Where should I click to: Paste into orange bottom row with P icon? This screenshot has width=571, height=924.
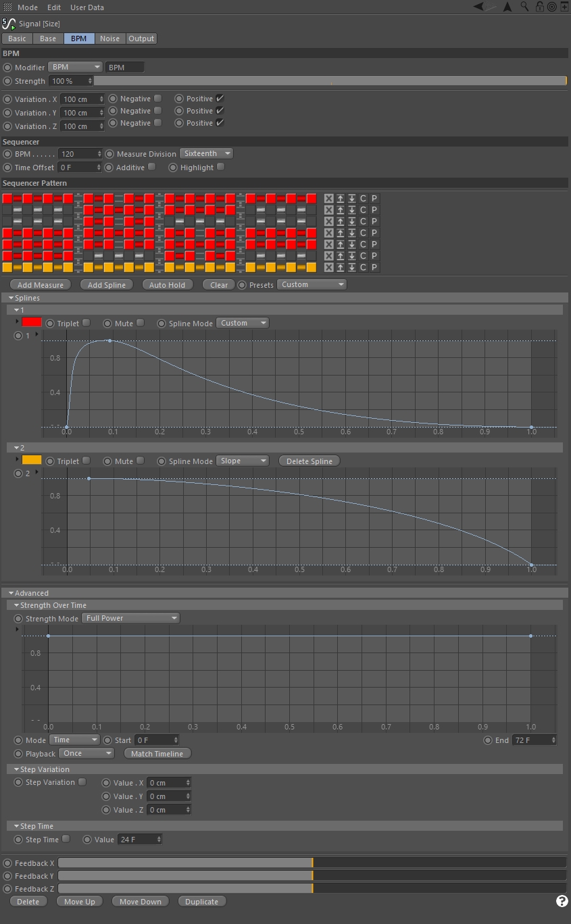click(x=374, y=267)
